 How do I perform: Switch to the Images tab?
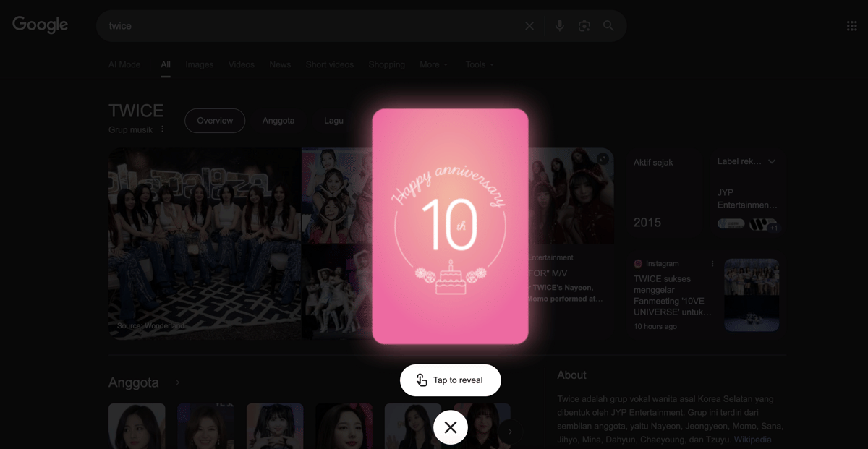pyautogui.click(x=199, y=64)
